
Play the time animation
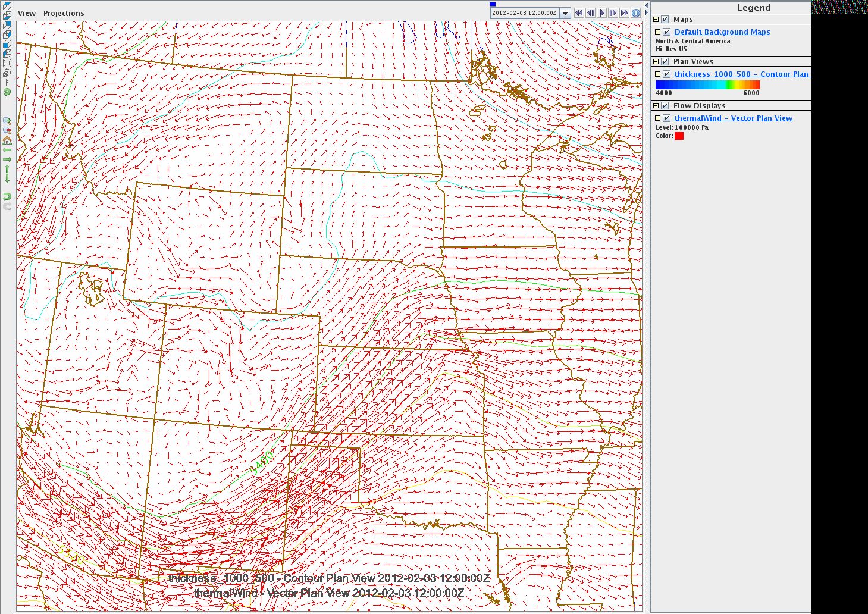601,12
